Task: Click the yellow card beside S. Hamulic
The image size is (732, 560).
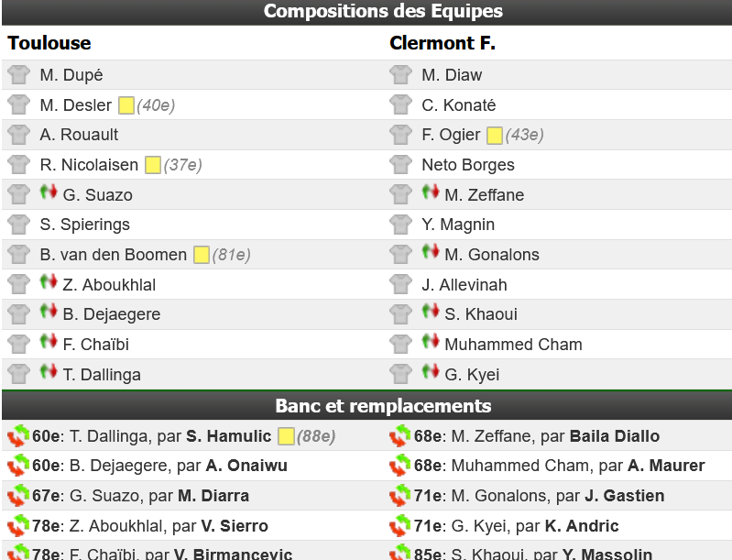Action: pyautogui.click(x=286, y=436)
